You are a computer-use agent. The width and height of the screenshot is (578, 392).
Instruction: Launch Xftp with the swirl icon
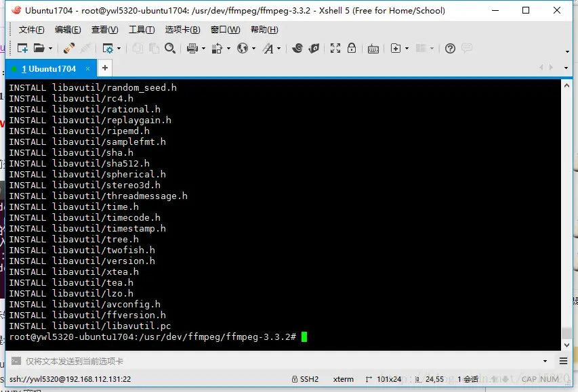pos(297,48)
